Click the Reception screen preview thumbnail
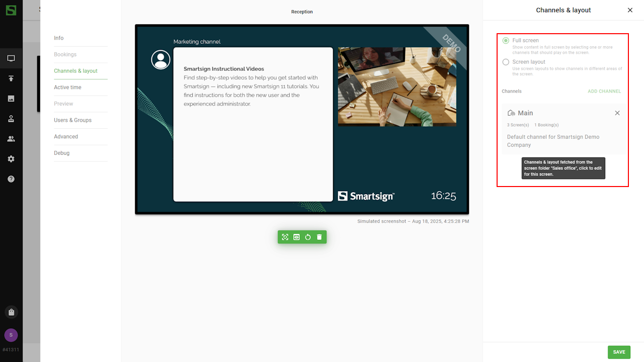The image size is (644, 362). tap(302, 120)
